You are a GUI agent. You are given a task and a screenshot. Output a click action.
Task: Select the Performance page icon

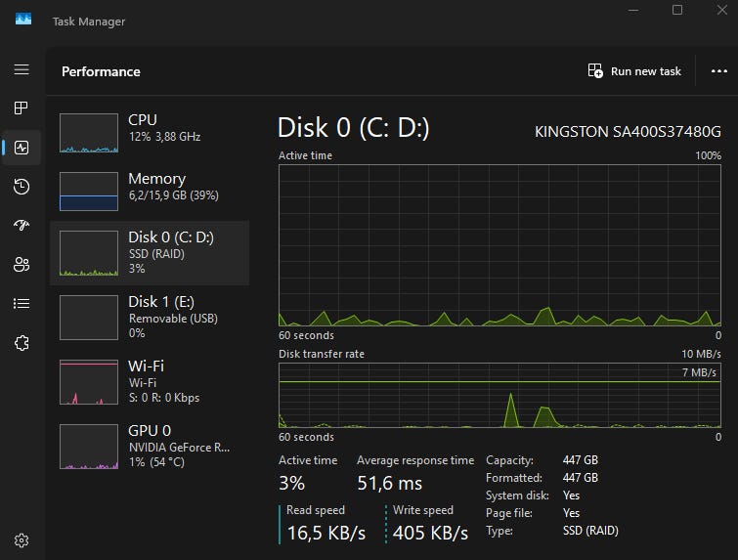pos(22,148)
